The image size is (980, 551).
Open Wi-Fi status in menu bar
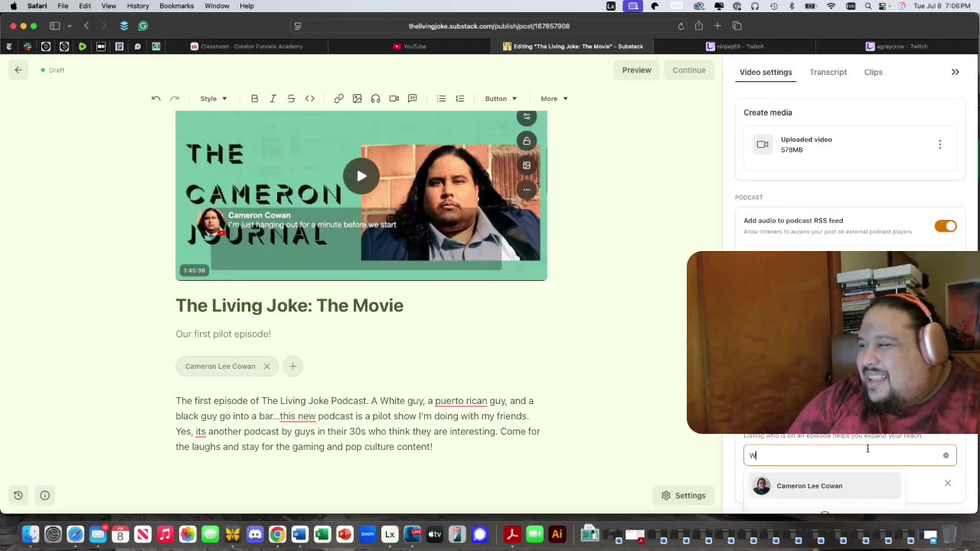[831, 6]
